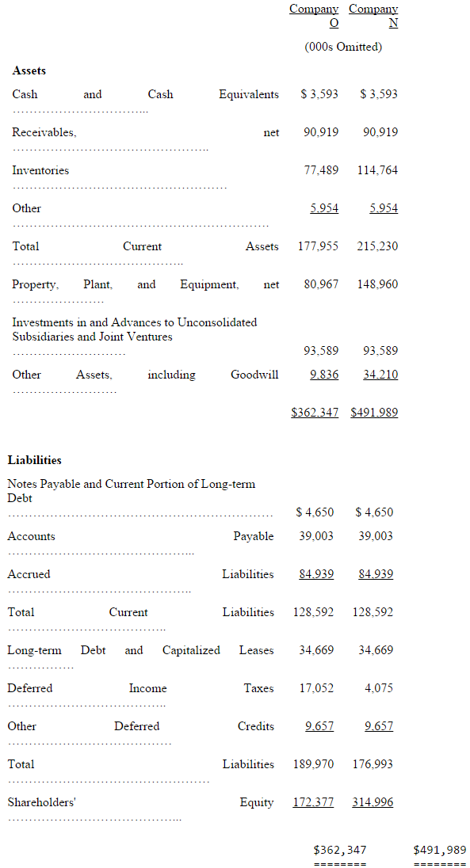Click Company O Shareholders' Equity 172,377

[314, 802]
